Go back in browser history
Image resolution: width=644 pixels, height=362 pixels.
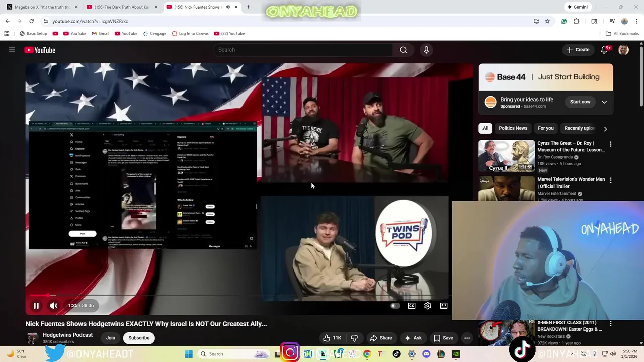tap(7, 21)
